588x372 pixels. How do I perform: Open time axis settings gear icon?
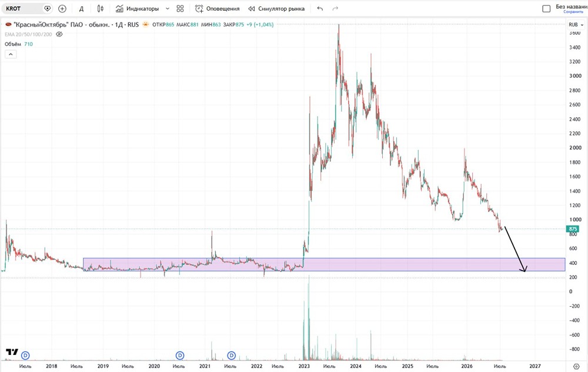coord(576,366)
